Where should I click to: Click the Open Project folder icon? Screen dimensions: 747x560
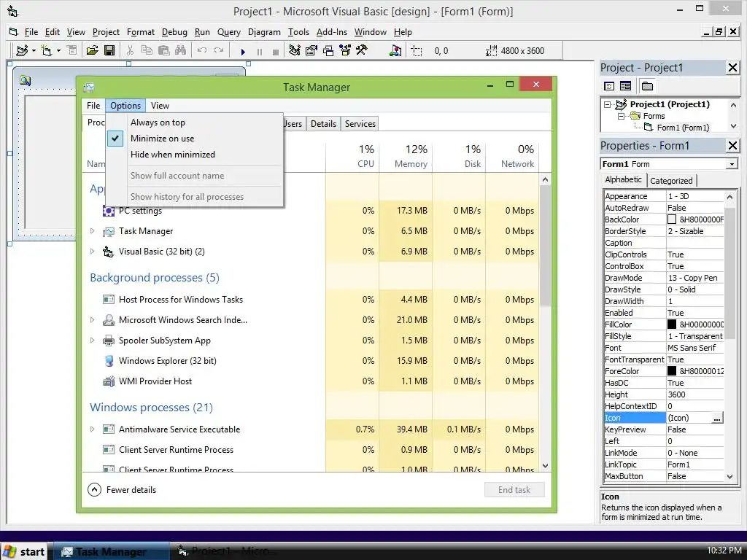click(93, 50)
